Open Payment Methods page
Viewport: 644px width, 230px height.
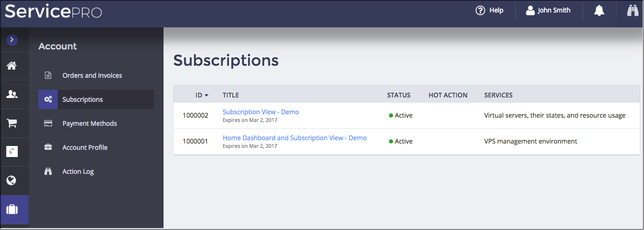pos(89,123)
